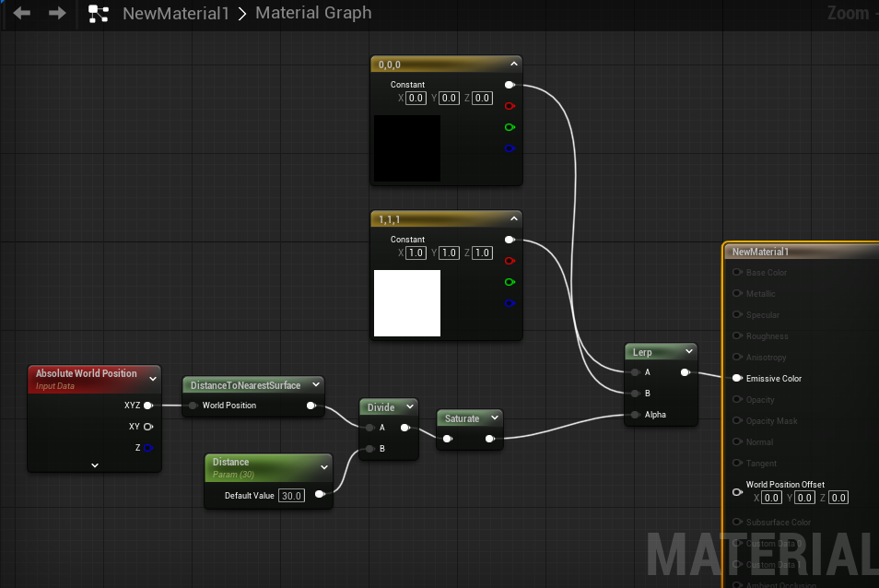This screenshot has height=588, width=879.
Task: Click XY output pin of Absolute World Position
Action: pos(148,427)
